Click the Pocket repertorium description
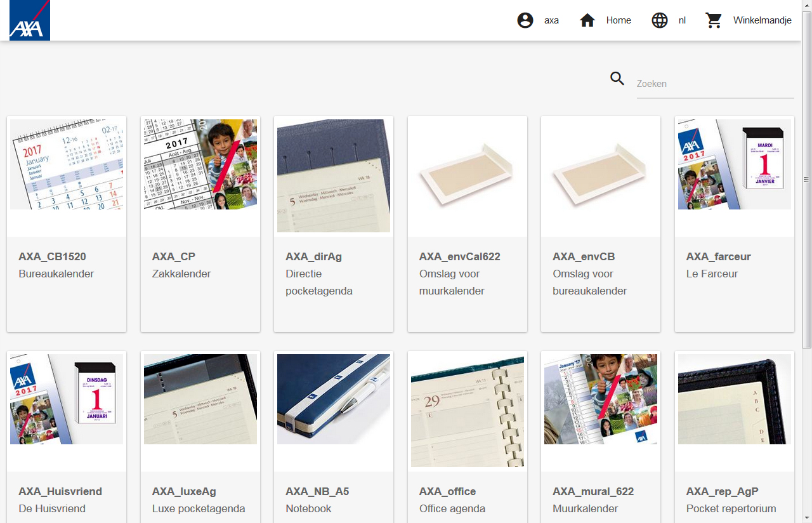 731,509
